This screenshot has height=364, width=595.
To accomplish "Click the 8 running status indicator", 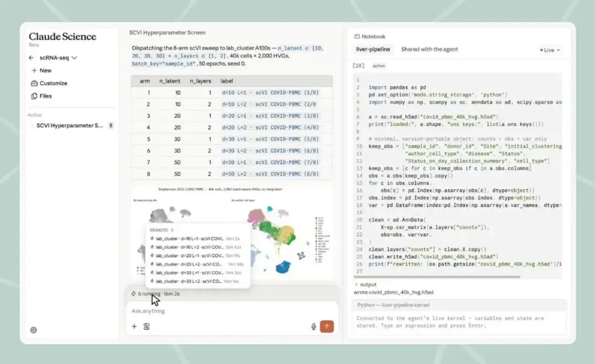I will click(x=155, y=294).
